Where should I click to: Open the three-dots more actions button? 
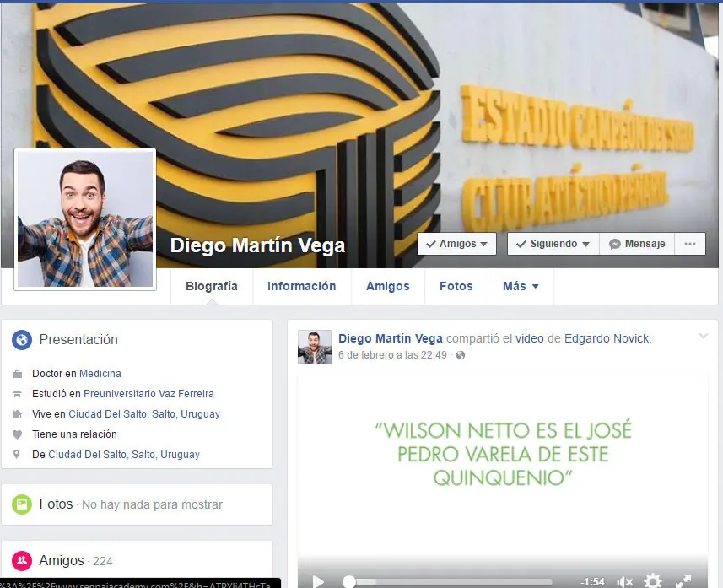690,244
